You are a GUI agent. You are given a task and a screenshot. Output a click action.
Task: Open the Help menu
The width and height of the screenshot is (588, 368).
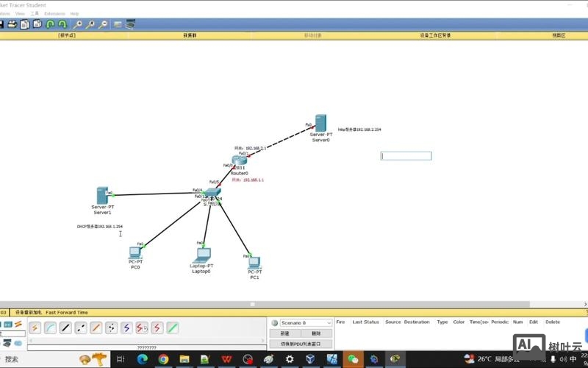[x=74, y=13]
